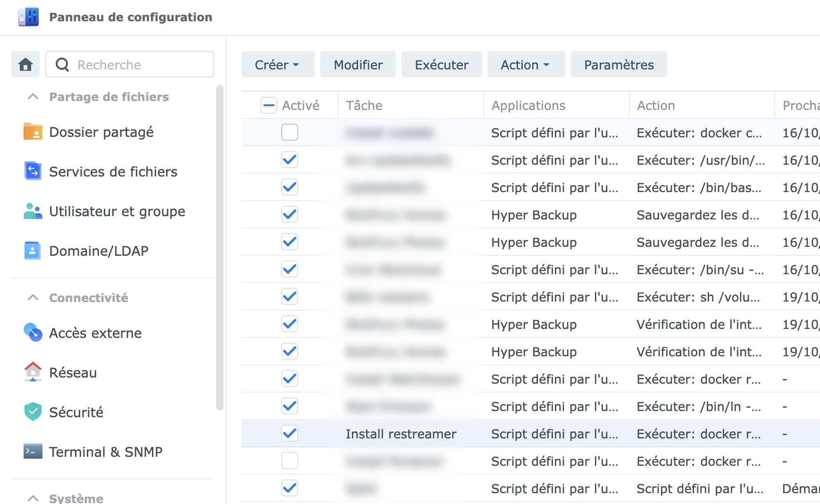The image size is (820, 504).
Task: Click the Home icon button
Action: coord(25,65)
